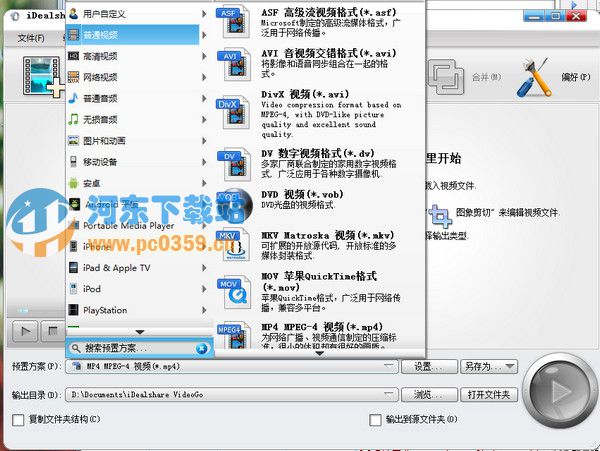Click the add video file filmstrip icon
The height and width of the screenshot is (451, 600).
pos(43,77)
